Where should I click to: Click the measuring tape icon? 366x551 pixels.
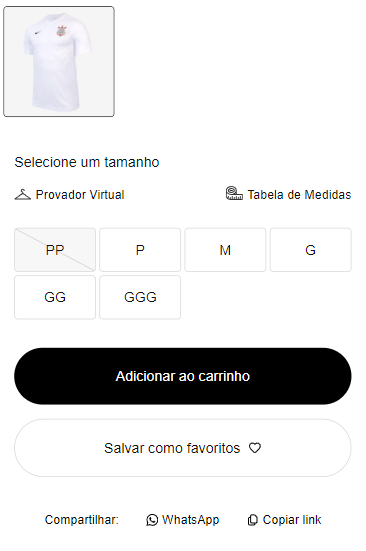click(234, 193)
